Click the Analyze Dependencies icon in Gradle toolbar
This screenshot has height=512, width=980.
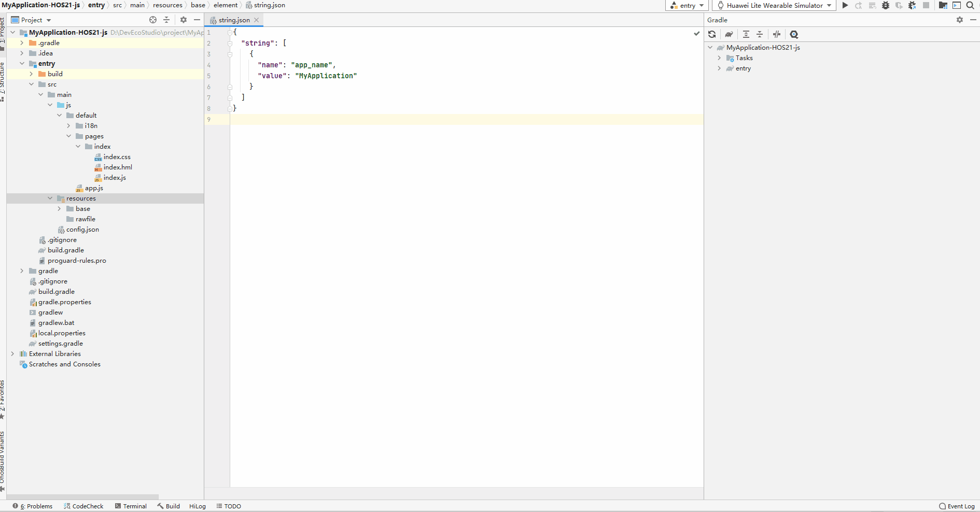click(x=794, y=34)
